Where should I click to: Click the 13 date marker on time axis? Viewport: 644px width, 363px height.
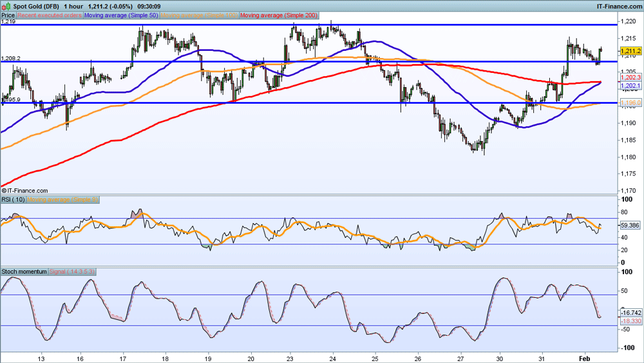[x=41, y=358]
